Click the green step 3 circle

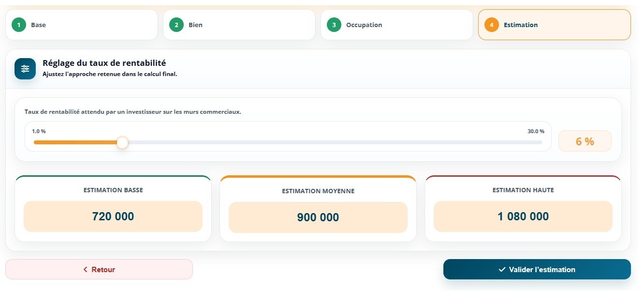(334, 25)
